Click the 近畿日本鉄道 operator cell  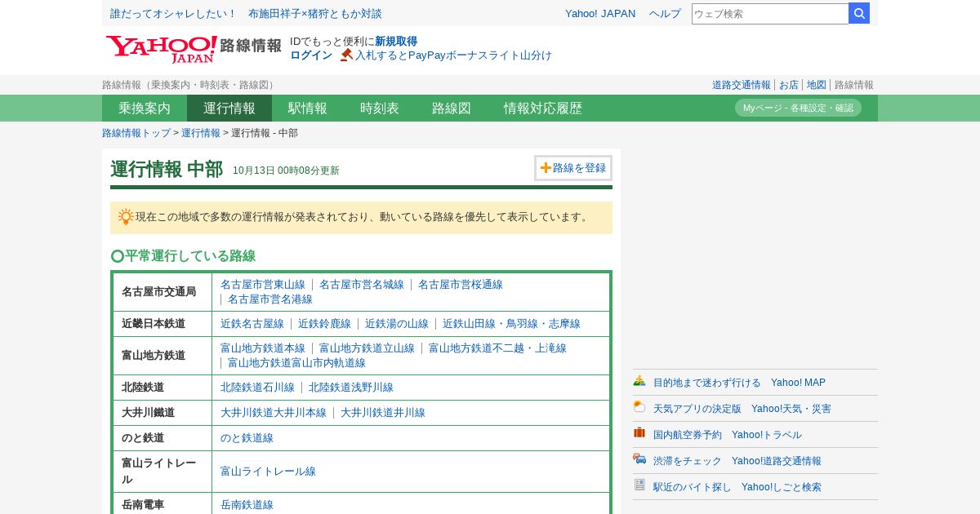pyautogui.click(x=163, y=324)
